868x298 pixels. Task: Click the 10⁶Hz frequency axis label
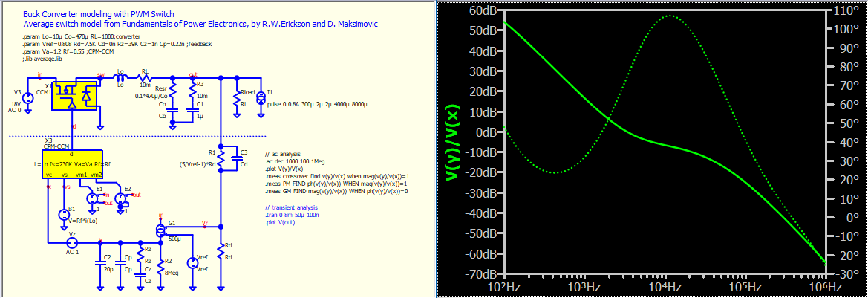(x=825, y=287)
